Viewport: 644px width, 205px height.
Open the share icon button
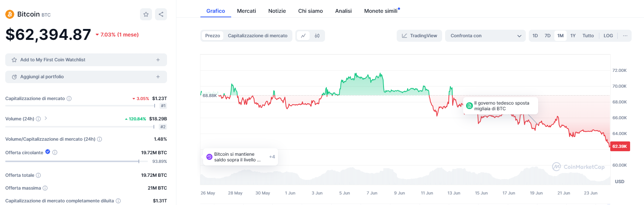(x=161, y=14)
